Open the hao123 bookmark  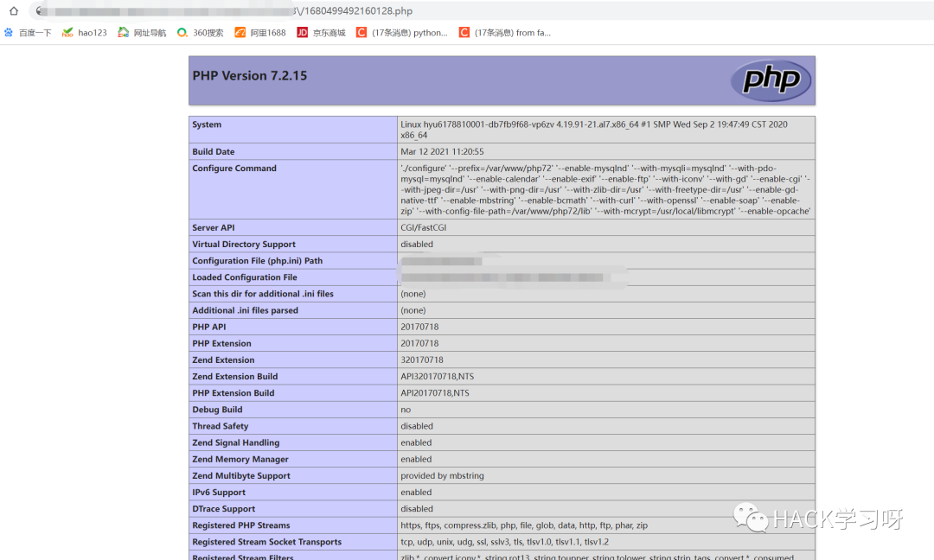pos(85,33)
